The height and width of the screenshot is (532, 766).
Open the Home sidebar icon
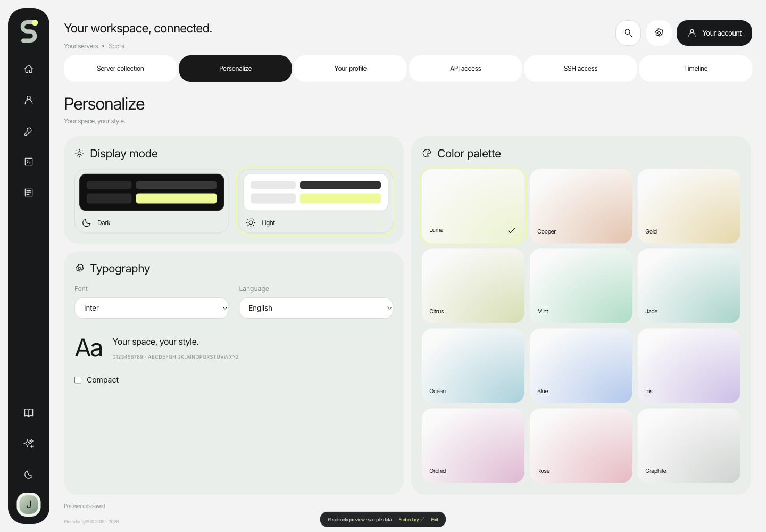[29, 69]
